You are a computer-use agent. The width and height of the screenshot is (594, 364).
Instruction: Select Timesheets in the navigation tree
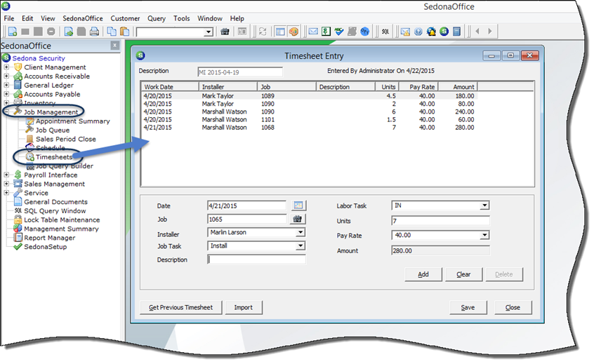click(x=54, y=156)
